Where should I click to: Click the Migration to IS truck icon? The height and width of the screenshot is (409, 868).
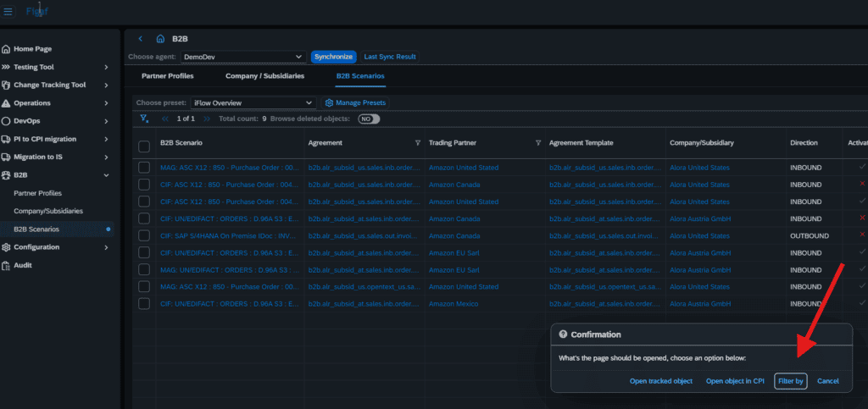point(6,157)
